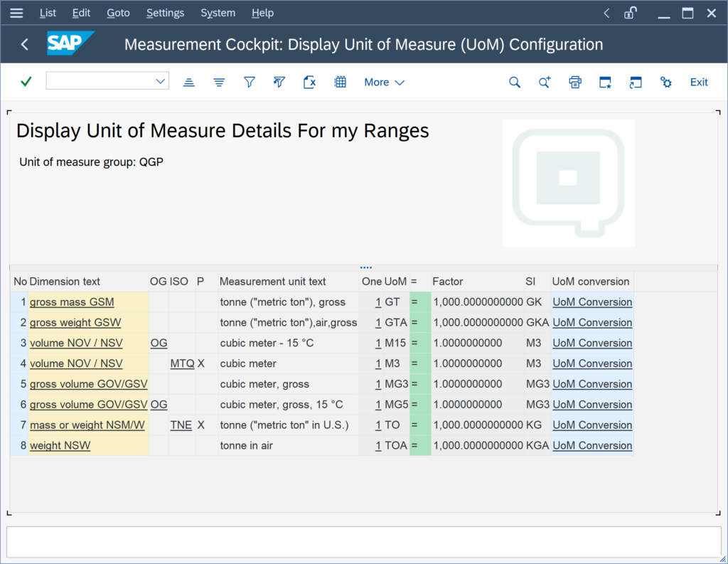Click the OG link in row 3

point(159,343)
